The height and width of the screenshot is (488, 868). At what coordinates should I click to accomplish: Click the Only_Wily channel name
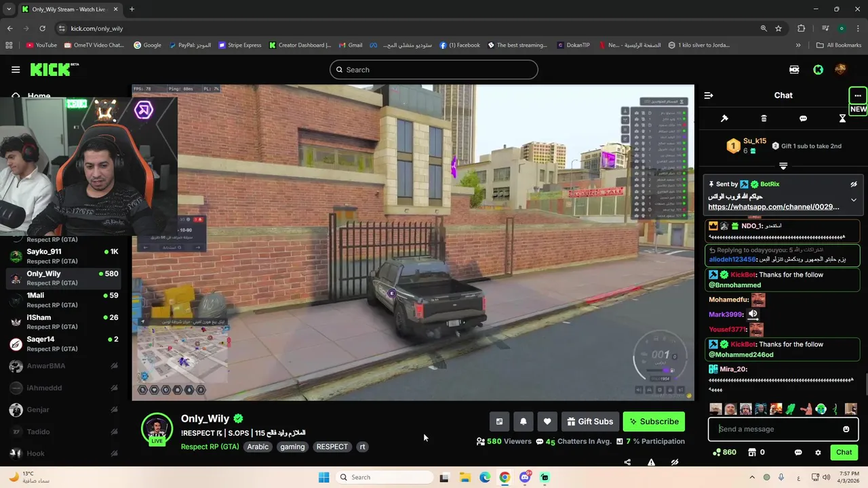click(x=205, y=419)
